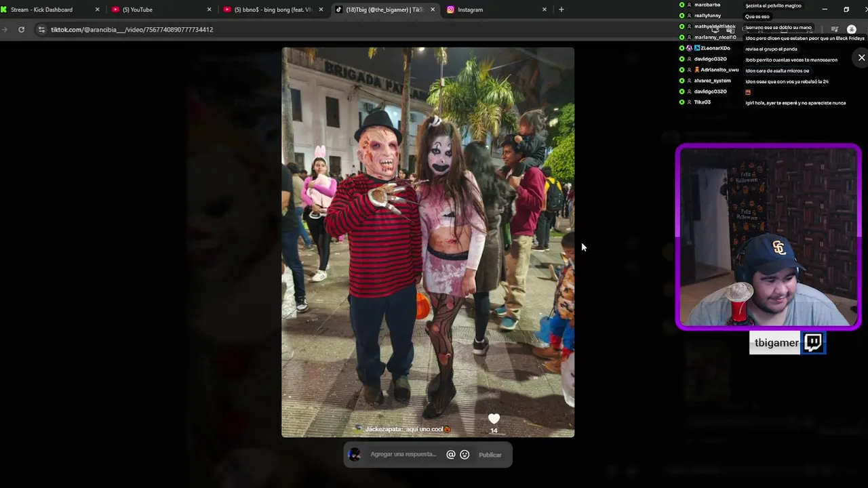Click the tiktok.com address bar URL
The width and height of the screenshot is (868, 488).
[132, 30]
